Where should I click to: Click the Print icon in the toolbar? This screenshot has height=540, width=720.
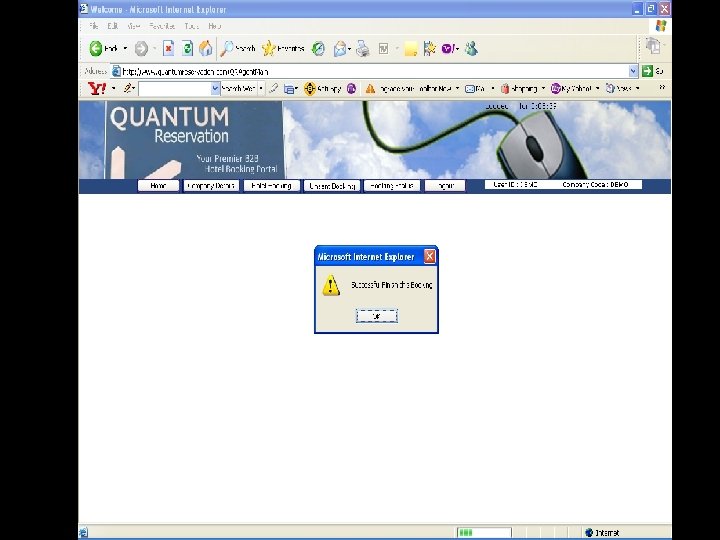click(363, 48)
